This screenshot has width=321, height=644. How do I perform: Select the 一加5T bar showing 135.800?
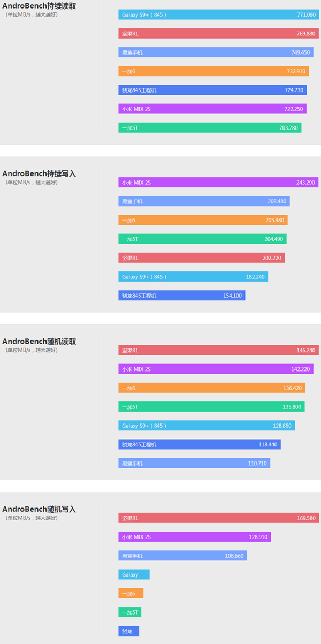211,407
